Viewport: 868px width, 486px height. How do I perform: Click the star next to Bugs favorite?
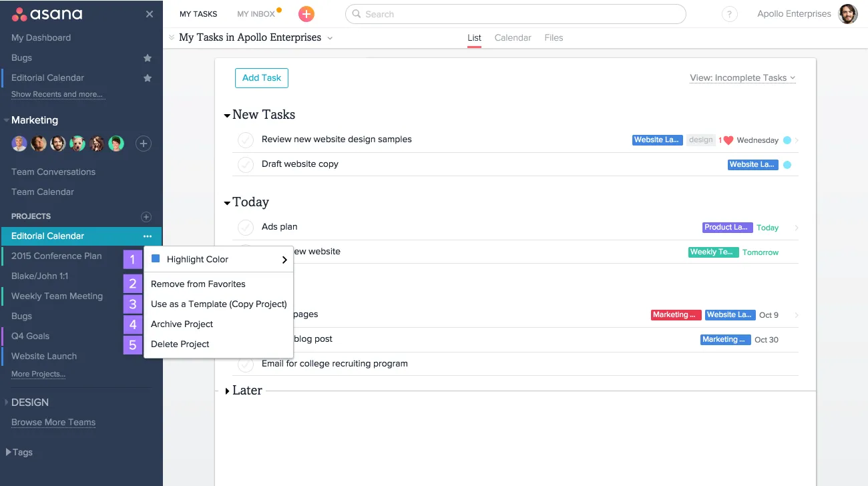coord(148,58)
